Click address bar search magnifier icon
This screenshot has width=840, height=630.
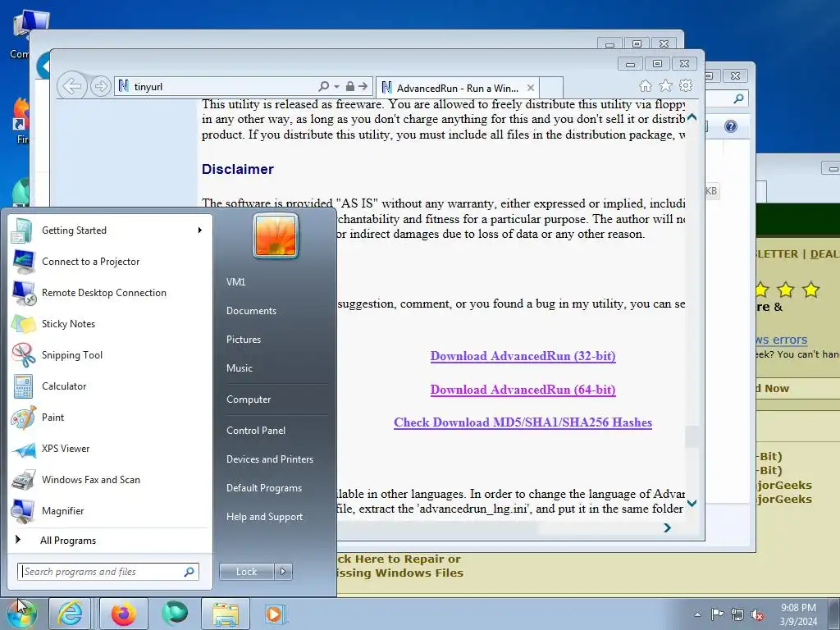[323, 86]
